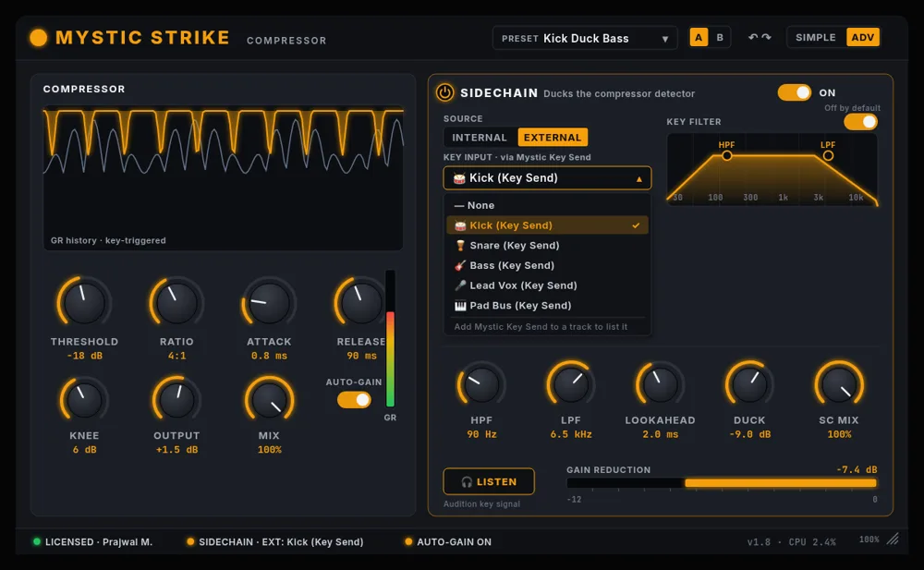This screenshot has width=924, height=570.
Task: Click the 4:1 ratio value
Action: tap(176, 356)
